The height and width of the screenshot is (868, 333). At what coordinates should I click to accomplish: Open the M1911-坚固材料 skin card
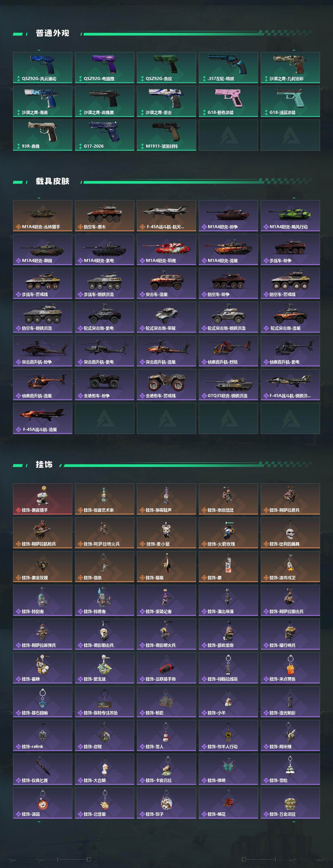pos(166,135)
